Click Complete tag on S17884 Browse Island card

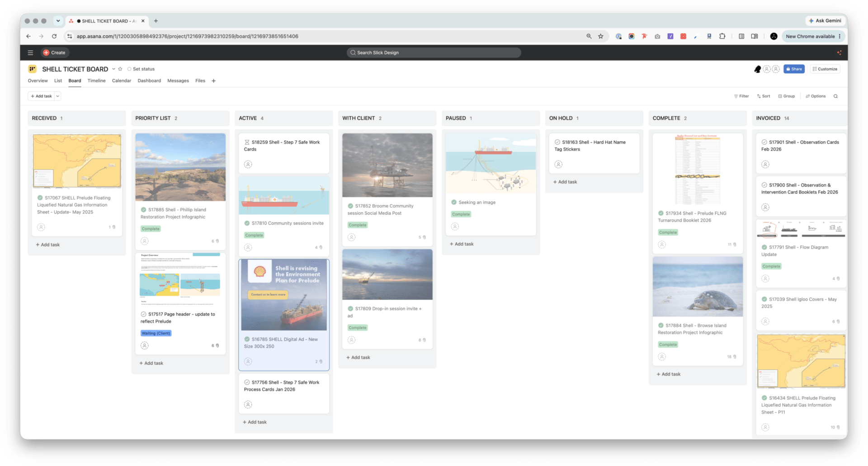[668, 345]
